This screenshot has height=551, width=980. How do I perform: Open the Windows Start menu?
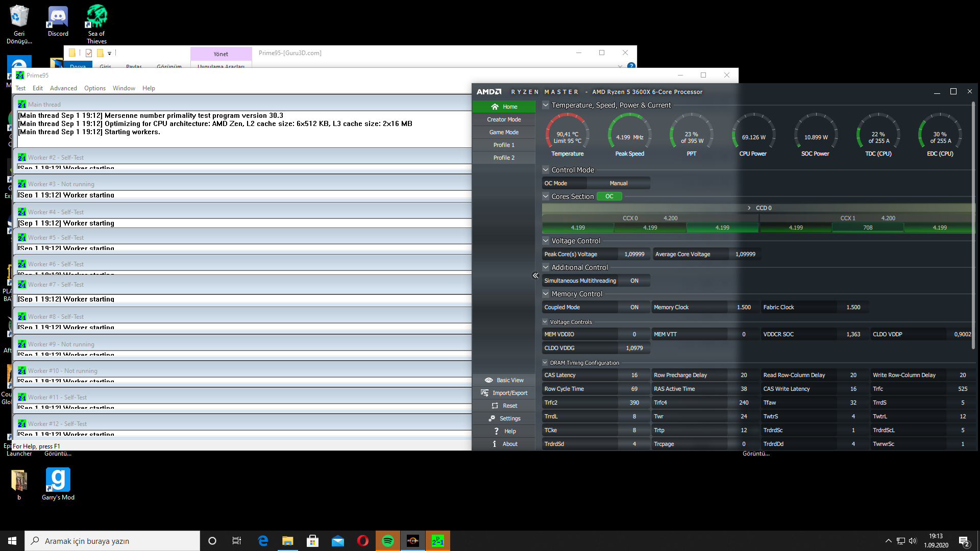click(12, 541)
